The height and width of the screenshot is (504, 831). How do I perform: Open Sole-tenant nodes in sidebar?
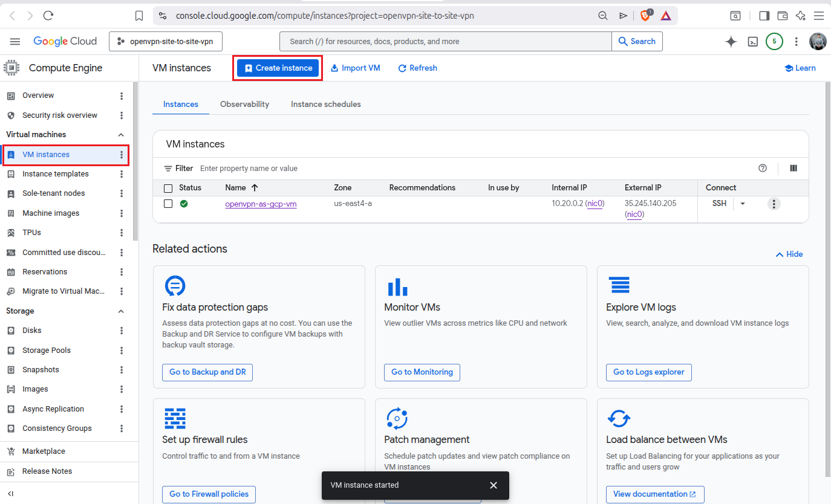pos(54,193)
